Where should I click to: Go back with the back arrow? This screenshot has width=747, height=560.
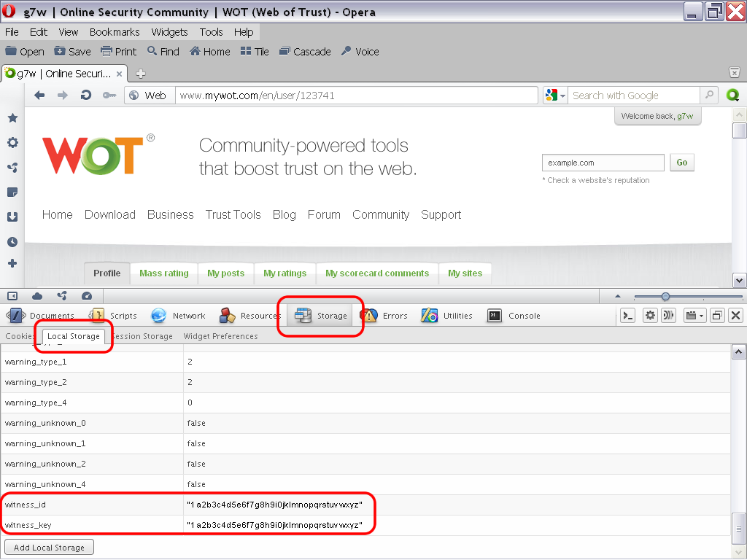point(39,96)
